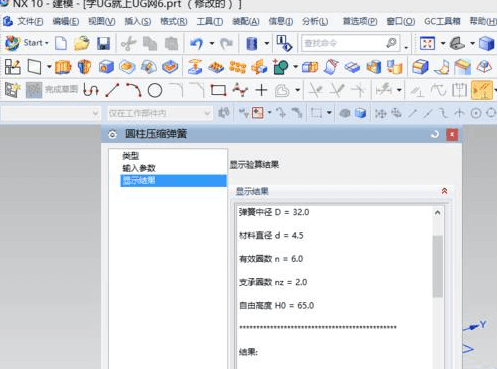Close the 圆柱压缩弹簧 dialog with the red X
Viewport: 498px width, 369px height.
[x=452, y=135]
